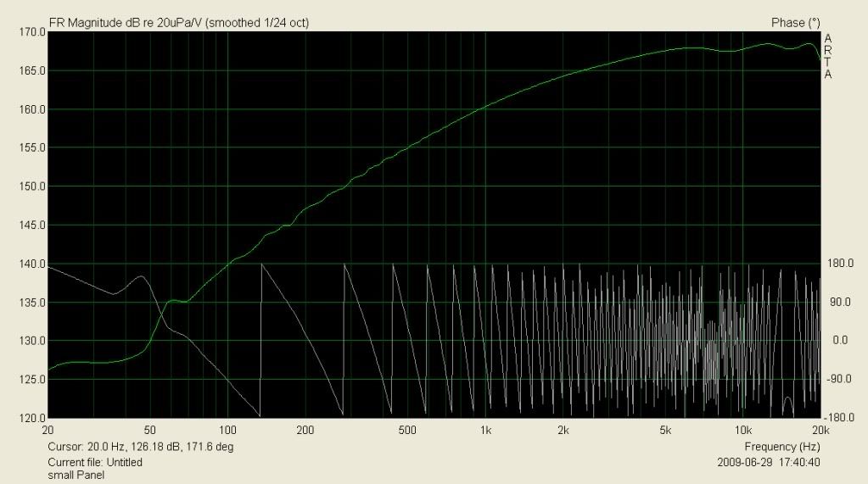Click the 10k frequency axis label
The height and width of the screenshot is (484, 868).
click(743, 431)
